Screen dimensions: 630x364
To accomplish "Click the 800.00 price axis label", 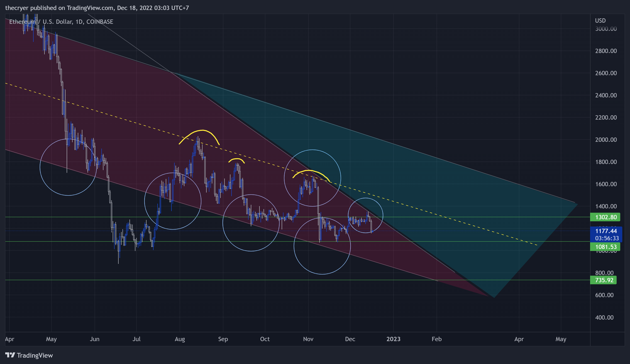I will [604, 273].
